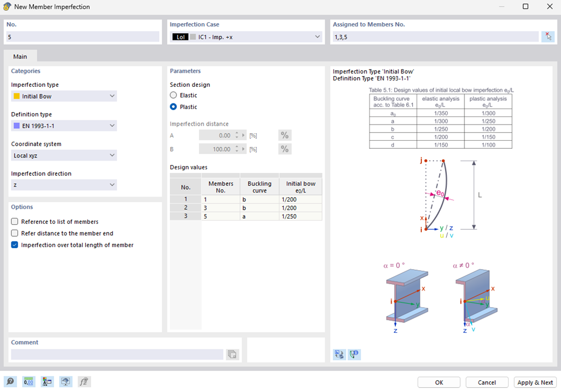Open the standard info icon in graphic panel
Viewport: 561px width, 392px height.
pos(355,354)
